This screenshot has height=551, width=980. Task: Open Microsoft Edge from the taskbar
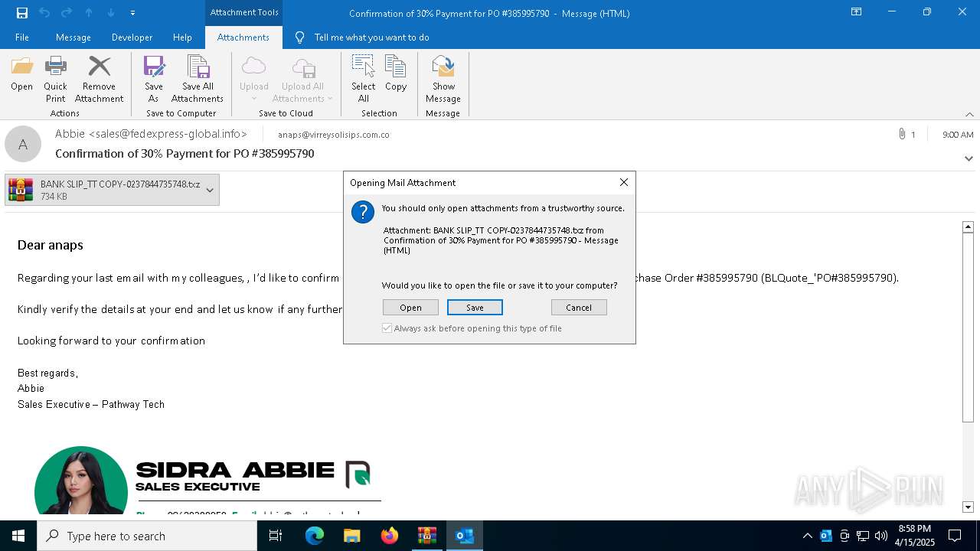point(314,536)
